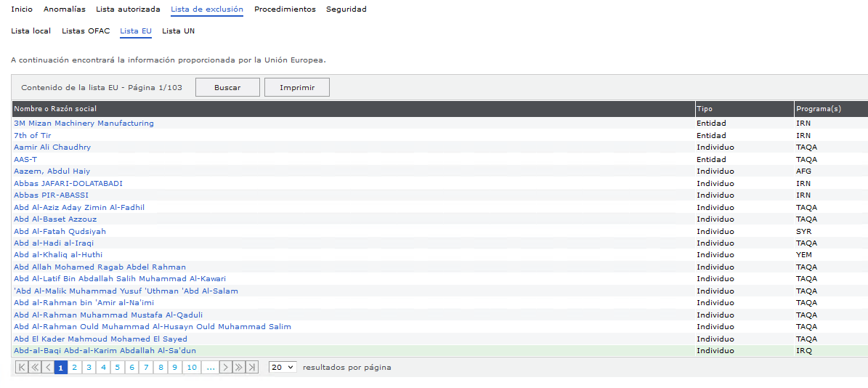This screenshot has height=388, width=868.
Task: Open Abd-al-Baqi Abd-al-Karim Abdallah Al-Sa'dun entry
Action: tap(105, 351)
